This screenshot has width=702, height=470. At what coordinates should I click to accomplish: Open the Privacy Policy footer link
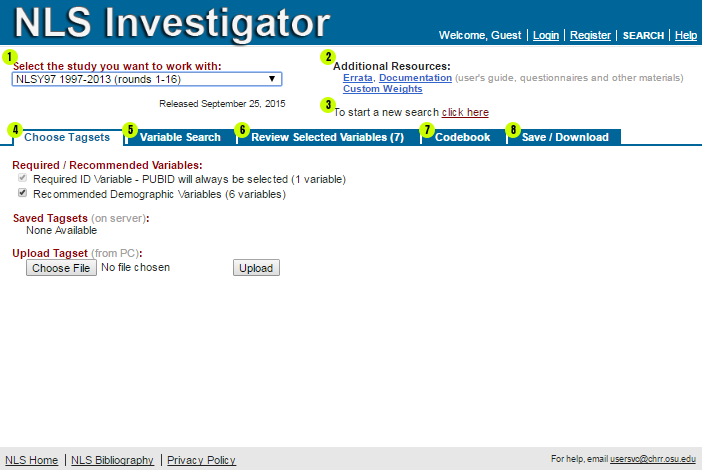(201, 460)
